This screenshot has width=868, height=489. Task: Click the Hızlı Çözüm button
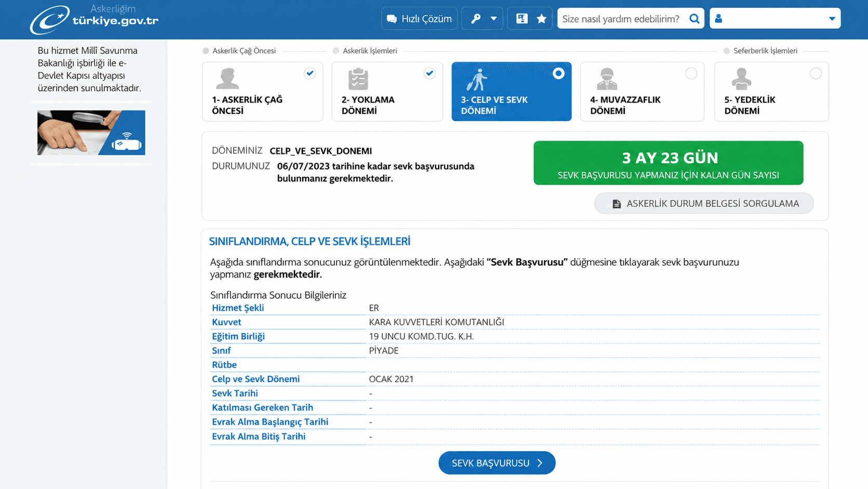(x=419, y=19)
